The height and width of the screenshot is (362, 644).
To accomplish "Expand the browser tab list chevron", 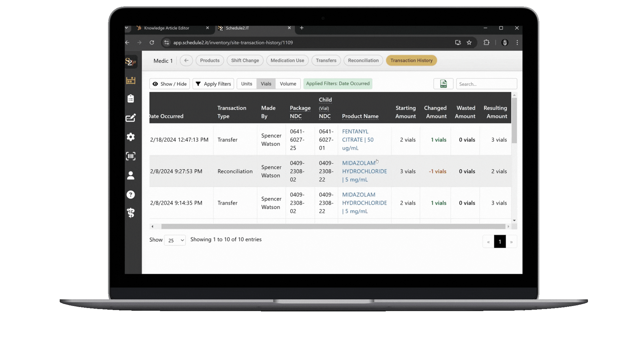I will tap(126, 28).
